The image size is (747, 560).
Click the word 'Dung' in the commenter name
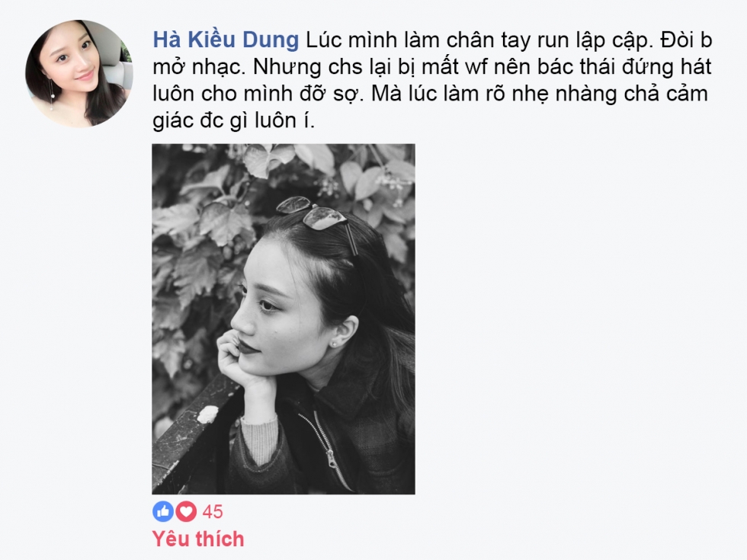point(270,40)
